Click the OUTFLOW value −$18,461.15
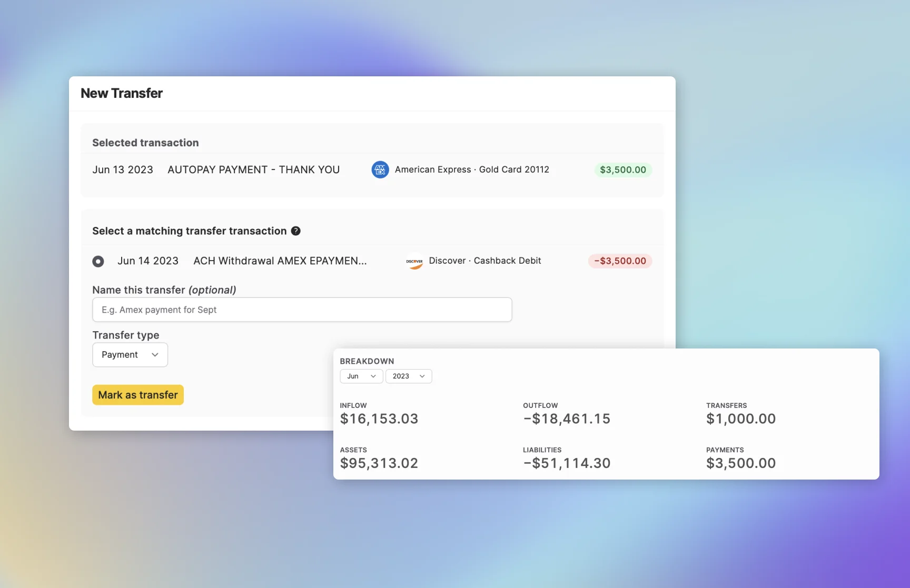910x588 pixels. pos(566,418)
